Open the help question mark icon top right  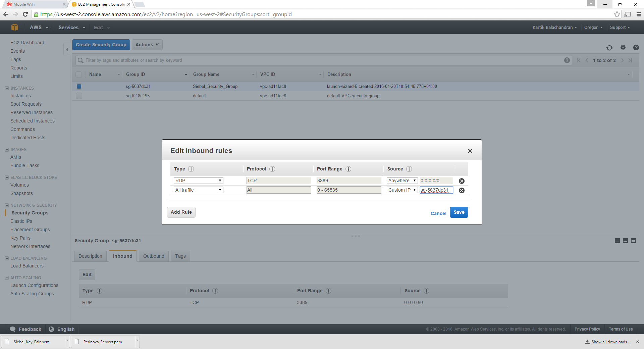pos(636,48)
